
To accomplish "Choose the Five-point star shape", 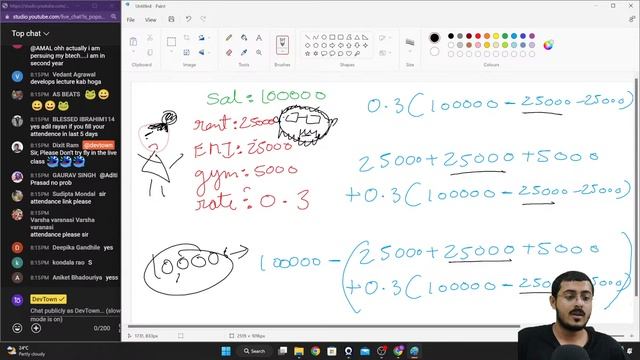I will coord(308,53).
